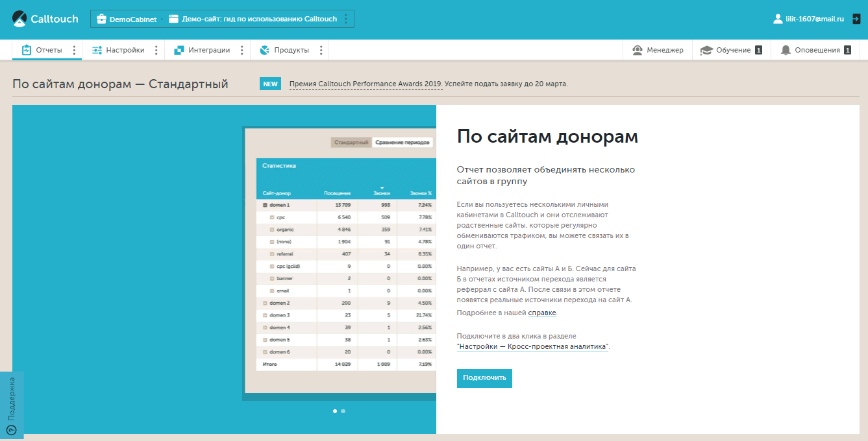Click the user profile icon

[x=778, y=19]
